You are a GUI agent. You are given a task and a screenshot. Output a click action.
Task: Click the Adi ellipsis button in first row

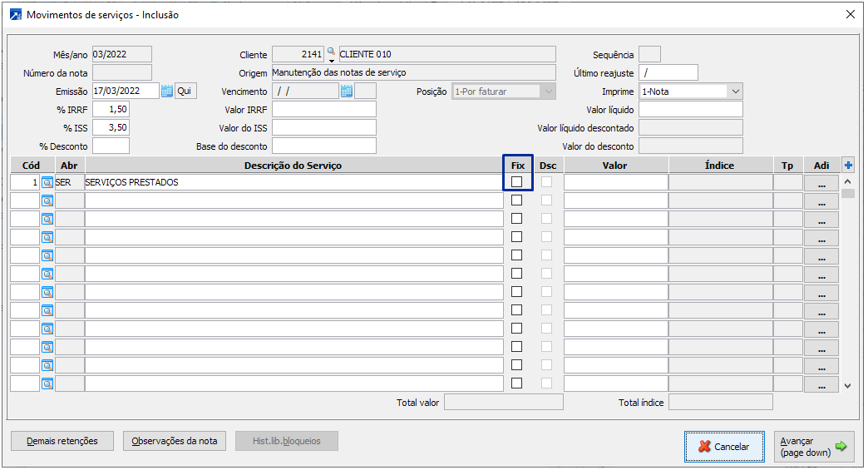tap(821, 183)
